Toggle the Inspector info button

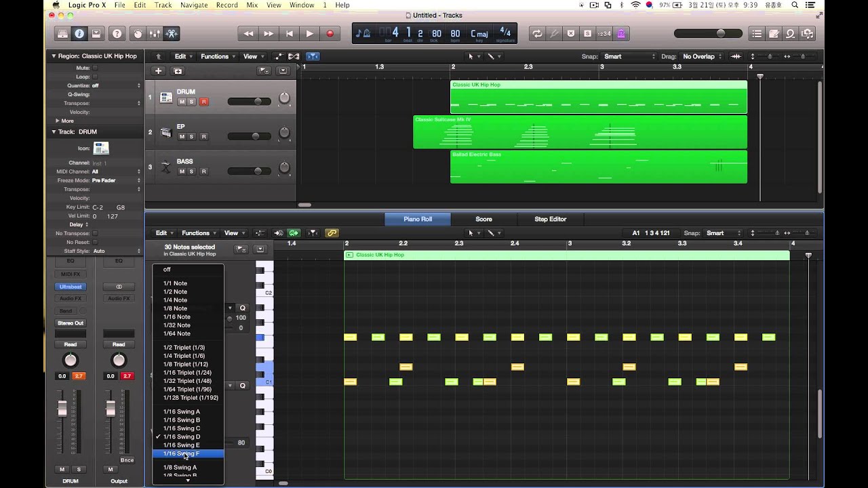click(79, 33)
